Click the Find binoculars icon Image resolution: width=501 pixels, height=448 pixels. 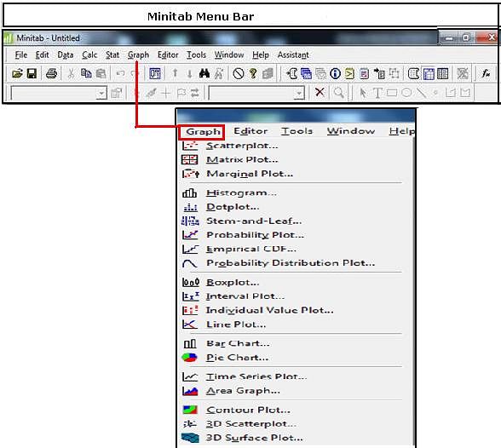click(x=204, y=74)
